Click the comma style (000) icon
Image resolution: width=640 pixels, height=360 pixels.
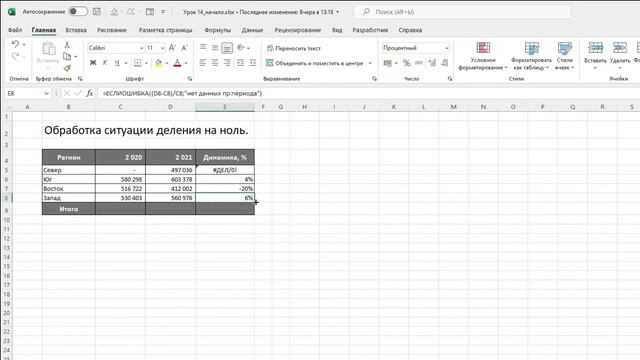[x=419, y=63]
